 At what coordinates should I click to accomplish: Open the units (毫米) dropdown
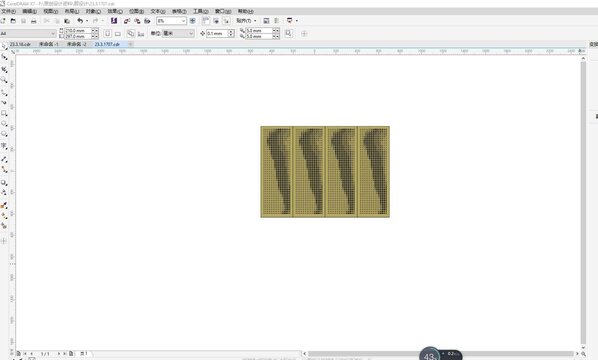point(191,34)
